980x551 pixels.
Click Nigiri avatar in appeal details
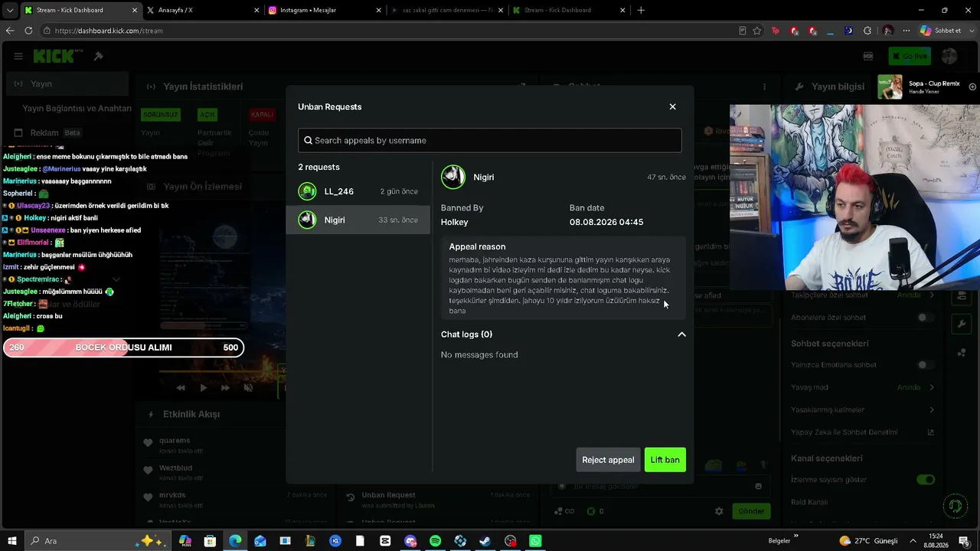453,177
